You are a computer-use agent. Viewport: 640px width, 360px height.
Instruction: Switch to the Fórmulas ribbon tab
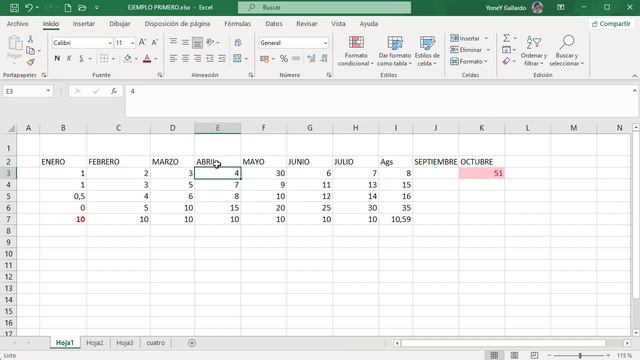pos(238,24)
